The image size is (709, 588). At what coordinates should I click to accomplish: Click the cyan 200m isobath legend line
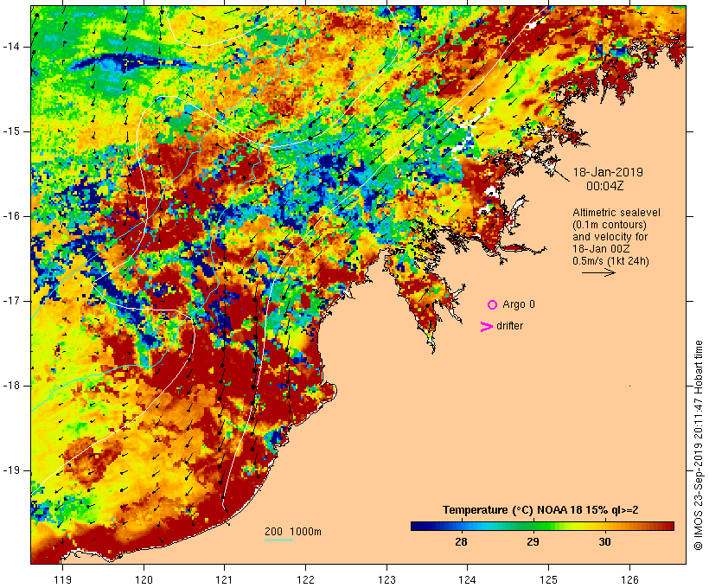(x=279, y=540)
